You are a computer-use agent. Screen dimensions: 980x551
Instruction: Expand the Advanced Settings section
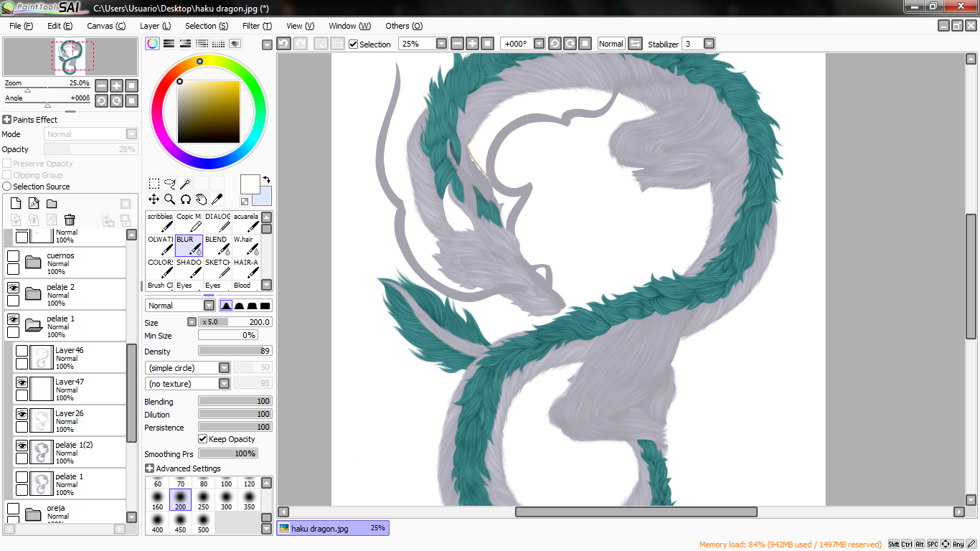pyautogui.click(x=149, y=468)
